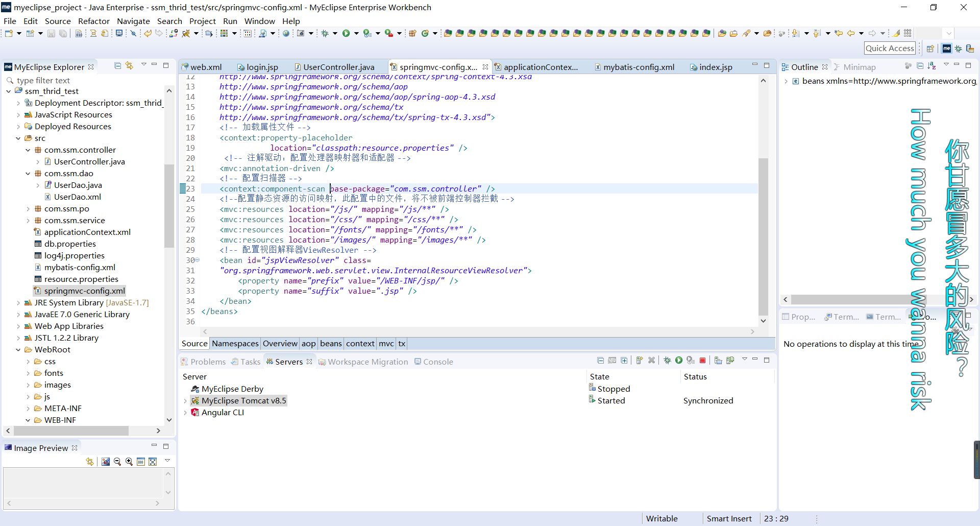Open the Servers view menu triangle
The width and height of the screenshot is (980, 526).
tap(744, 360)
